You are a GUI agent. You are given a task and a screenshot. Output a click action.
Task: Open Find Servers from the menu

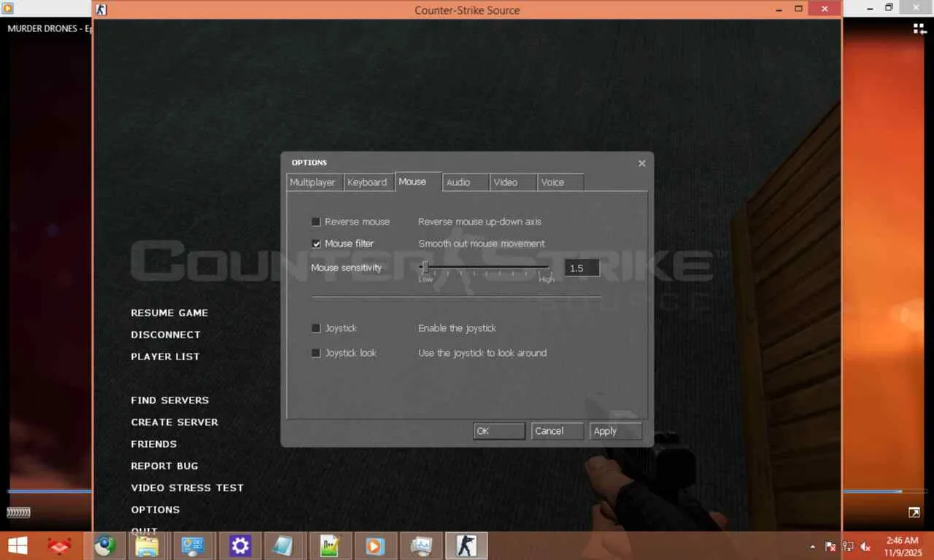(x=170, y=400)
